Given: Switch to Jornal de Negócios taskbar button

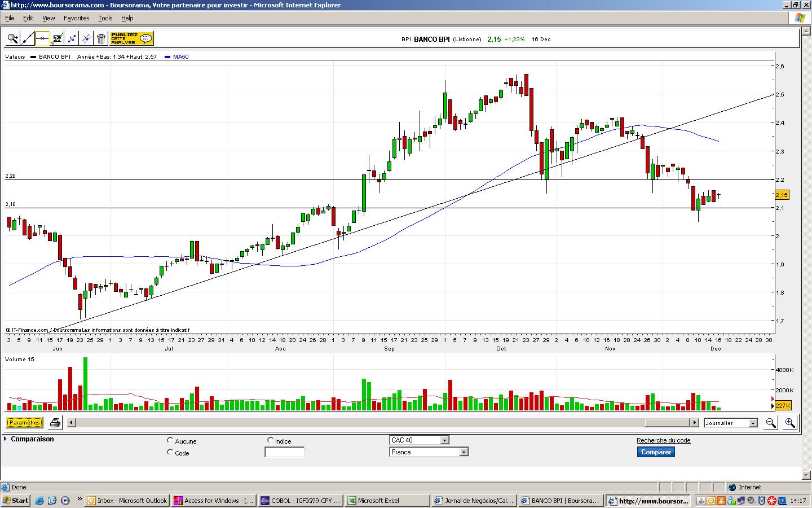Looking at the screenshot, I should 474,500.
